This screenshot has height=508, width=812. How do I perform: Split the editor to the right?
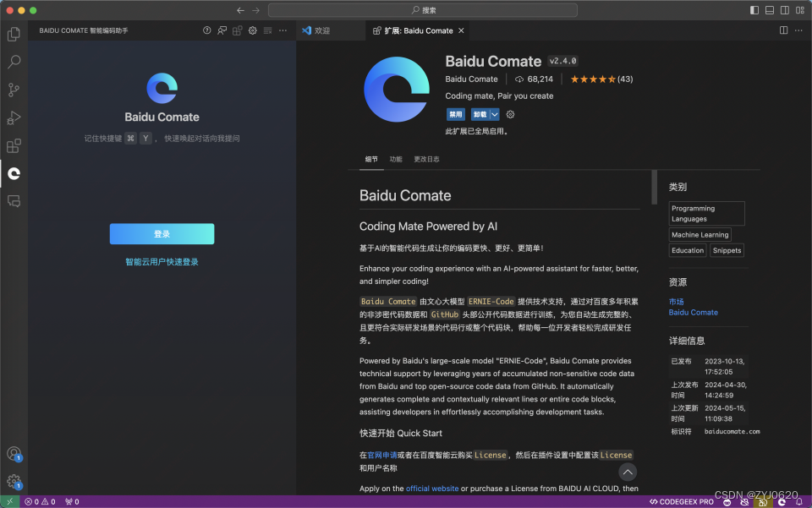pyautogui.click(x=783, y=30)
